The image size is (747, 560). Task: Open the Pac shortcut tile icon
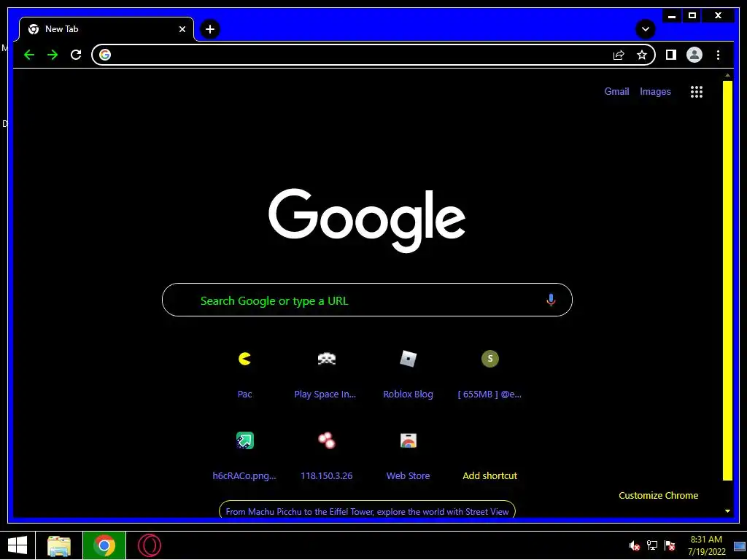pos(245,359)
